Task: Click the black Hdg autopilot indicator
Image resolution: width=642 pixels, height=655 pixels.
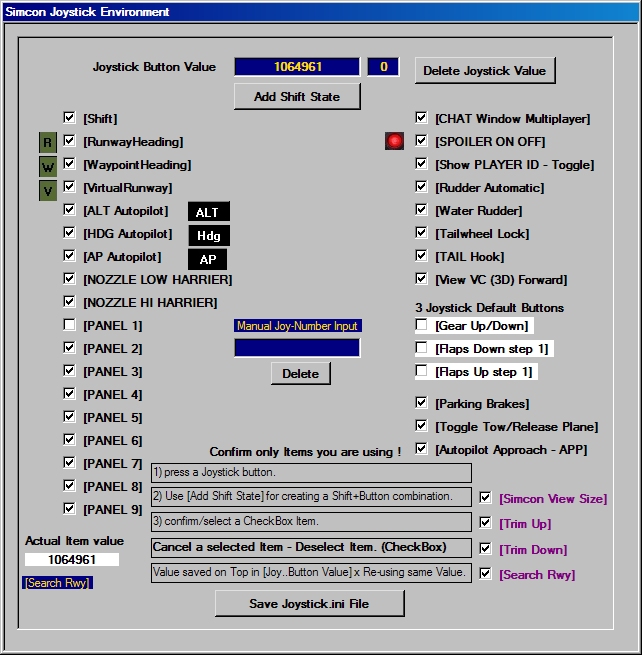Action: tap(209, 236)
